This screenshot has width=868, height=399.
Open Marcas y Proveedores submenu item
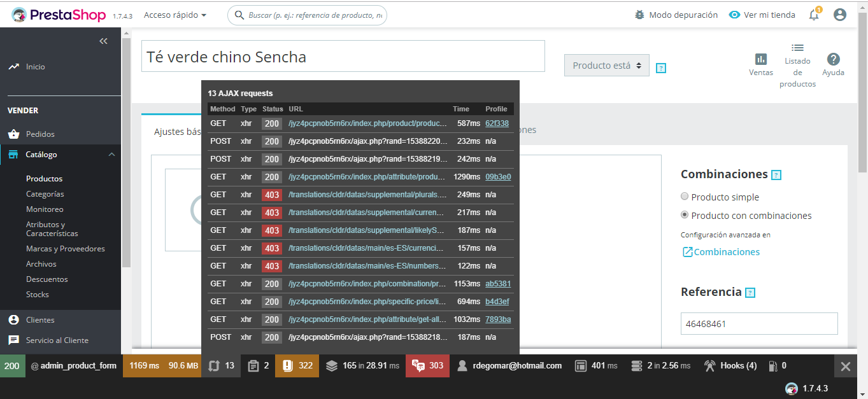click(66, 249)
